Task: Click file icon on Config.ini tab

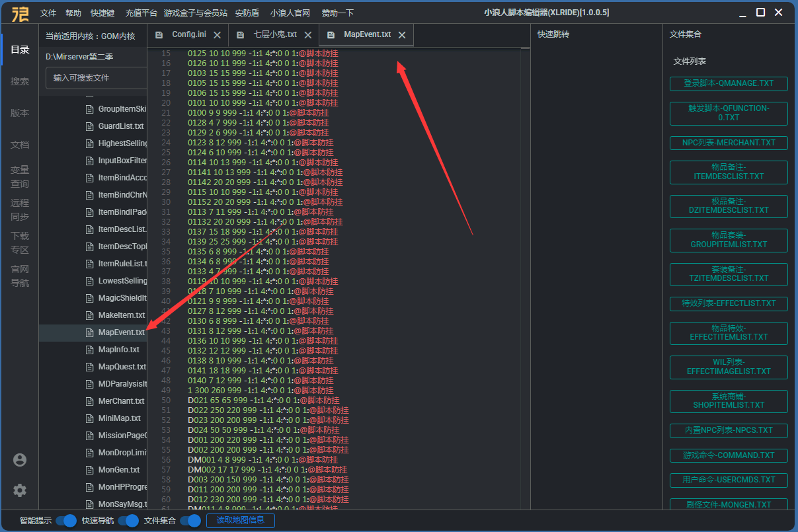Action: coord(159,35)
